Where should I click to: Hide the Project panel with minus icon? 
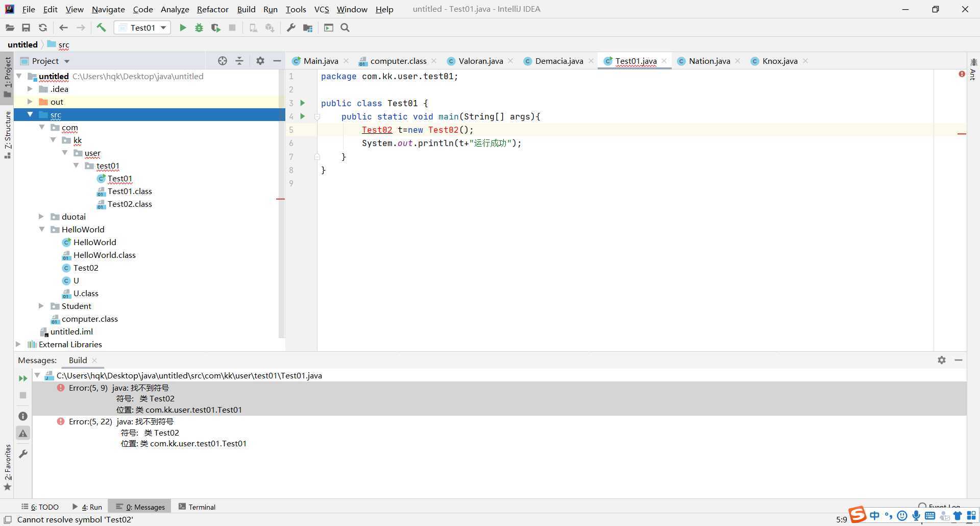tap(277, 61)
